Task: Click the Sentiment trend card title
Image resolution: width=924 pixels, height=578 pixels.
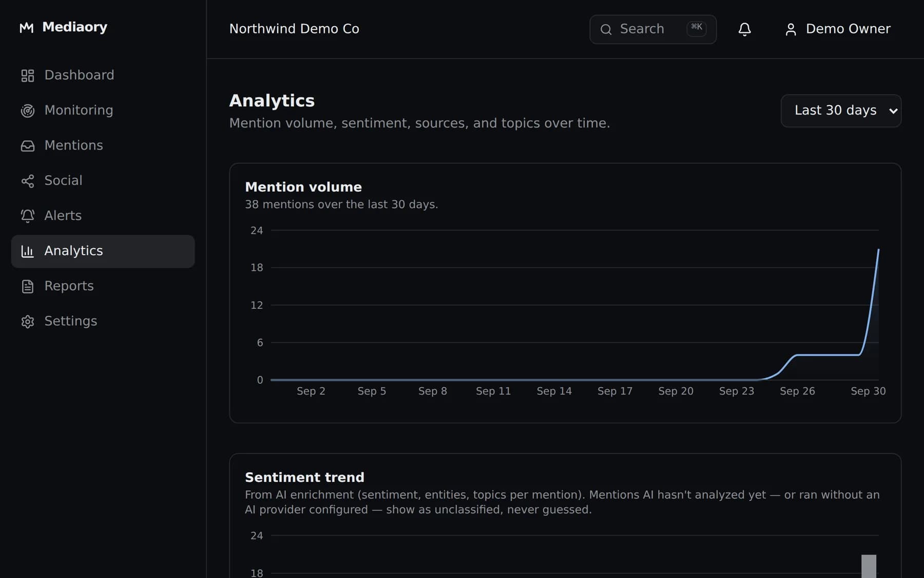Action: (304, 477)
